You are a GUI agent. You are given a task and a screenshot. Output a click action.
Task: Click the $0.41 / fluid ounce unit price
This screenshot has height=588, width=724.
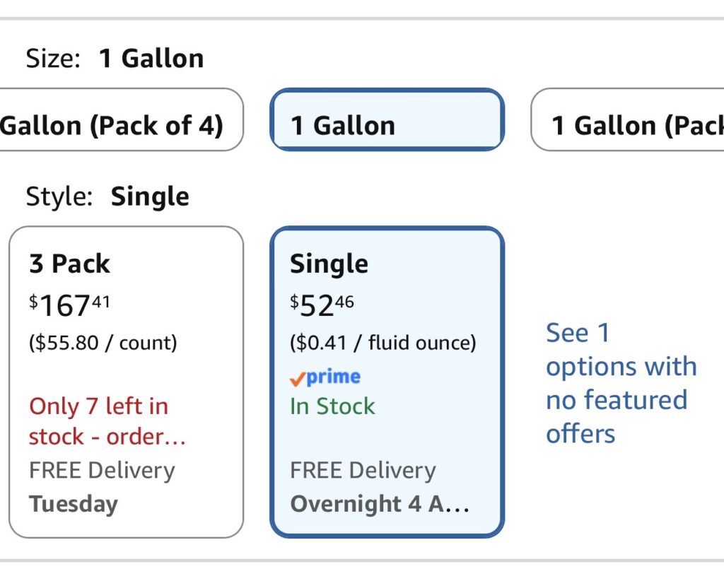point(383,343)
